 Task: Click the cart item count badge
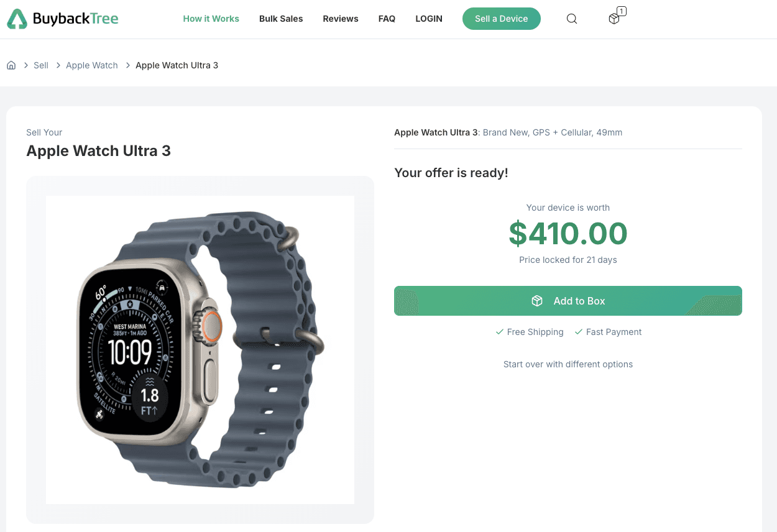pyautogui.click(x=622, y=11)
